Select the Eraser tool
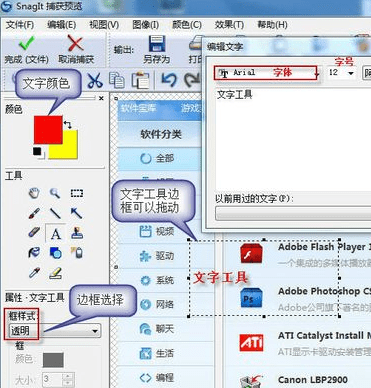The width and height of the screenshot is (371, 388). point(34,233)
